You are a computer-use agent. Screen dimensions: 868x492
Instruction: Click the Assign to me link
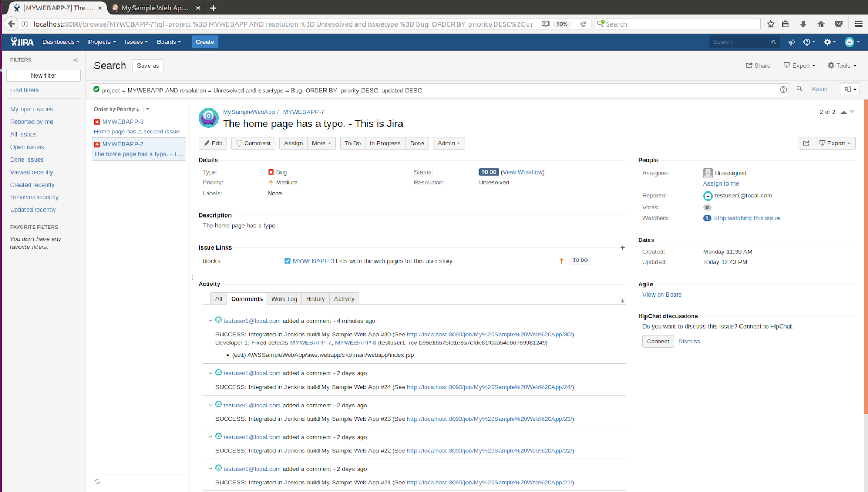(721, 183)
